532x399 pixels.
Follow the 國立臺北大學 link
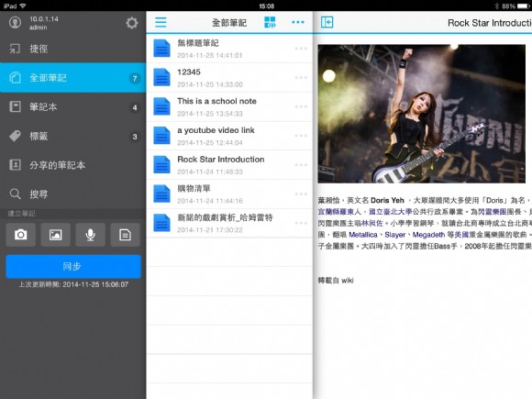391,212
